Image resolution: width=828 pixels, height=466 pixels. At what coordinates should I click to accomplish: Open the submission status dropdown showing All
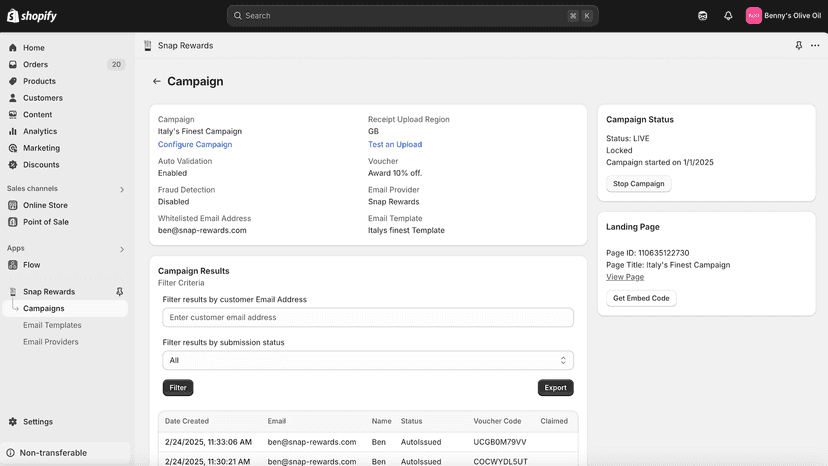pos(368,360)
